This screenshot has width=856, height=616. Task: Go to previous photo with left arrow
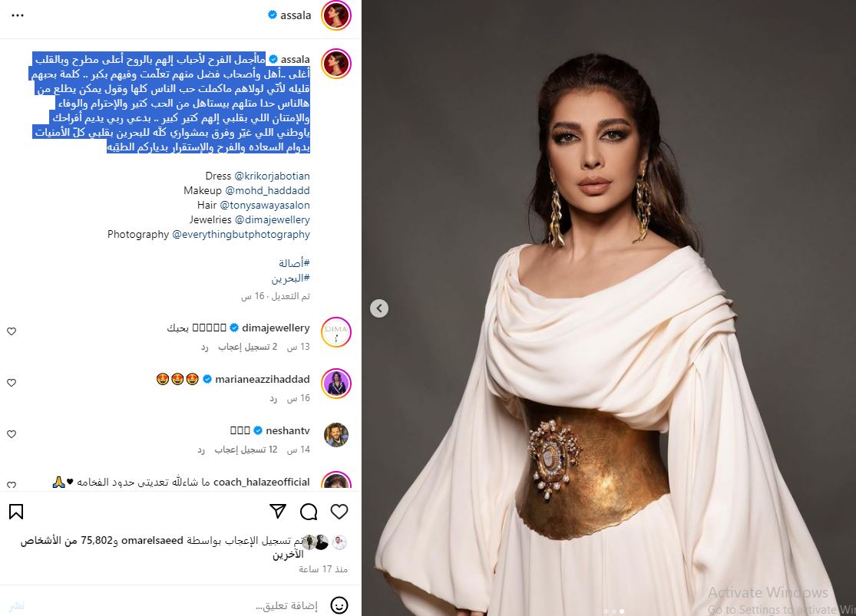[379, 308]
